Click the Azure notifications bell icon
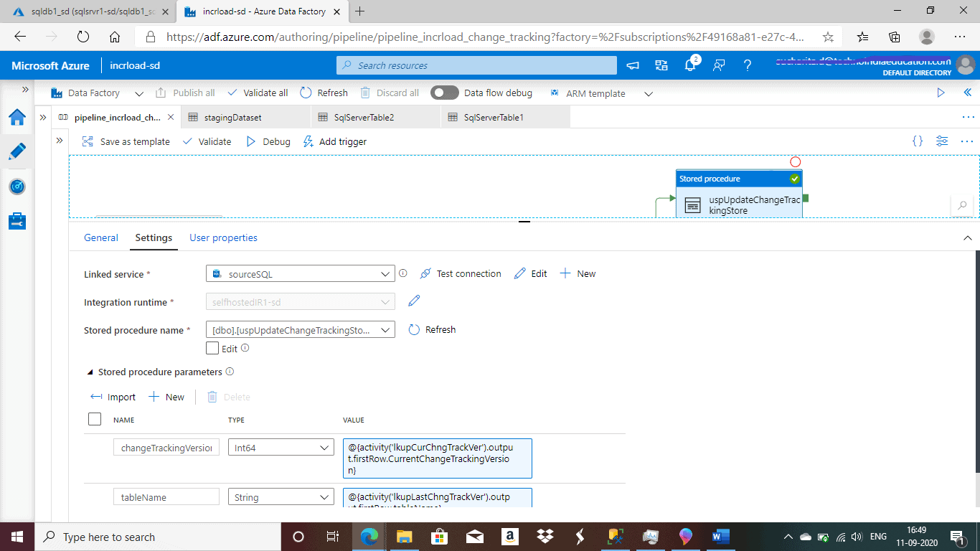Screen dimensions: 980x551 [x=690, y=65]
